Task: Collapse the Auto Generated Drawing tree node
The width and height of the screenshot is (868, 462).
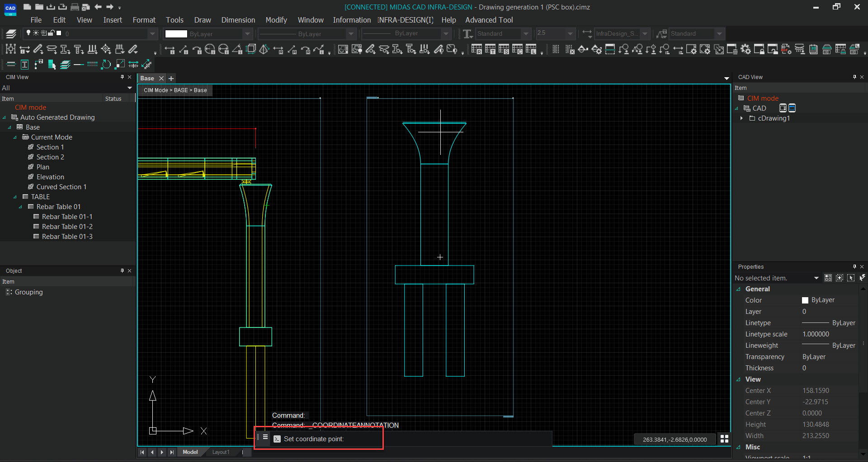Action: pos(5,117)
